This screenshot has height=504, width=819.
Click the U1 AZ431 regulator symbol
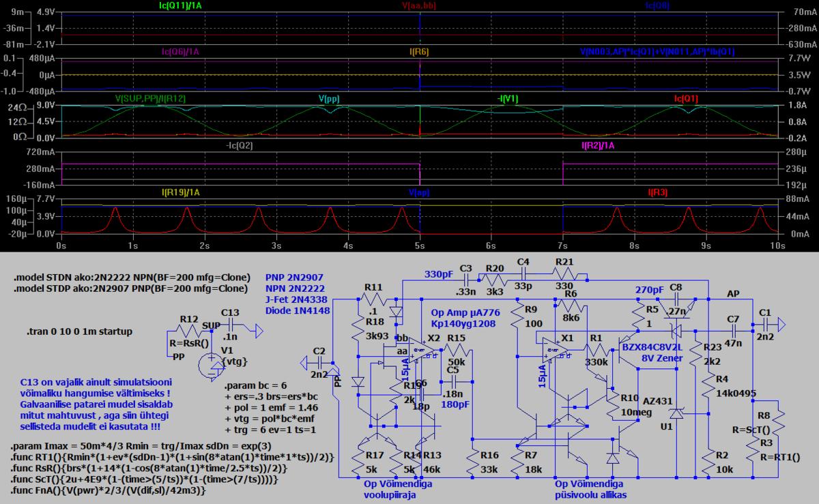pyautogui.click(x=676, y=413)
